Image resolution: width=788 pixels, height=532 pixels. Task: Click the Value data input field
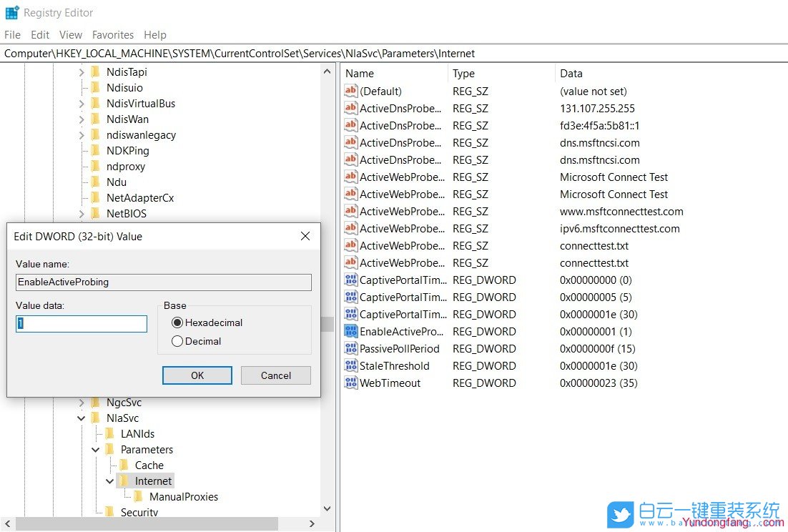coord(82,324)
